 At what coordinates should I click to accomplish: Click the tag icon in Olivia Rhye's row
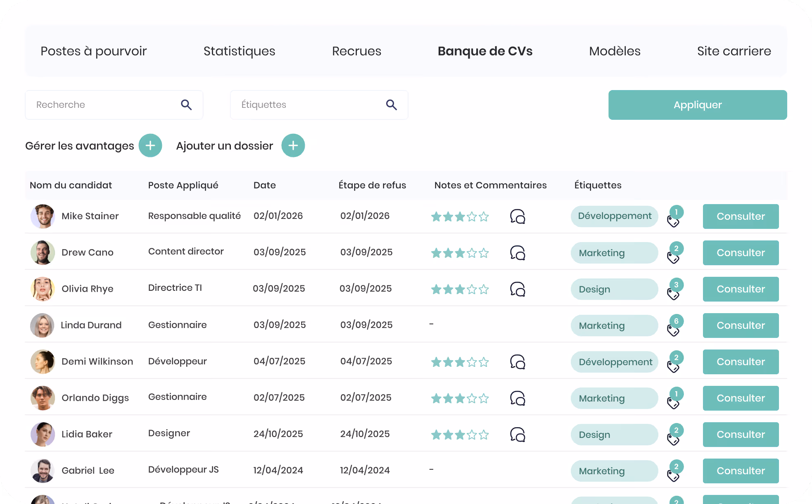tap(673, 294)
